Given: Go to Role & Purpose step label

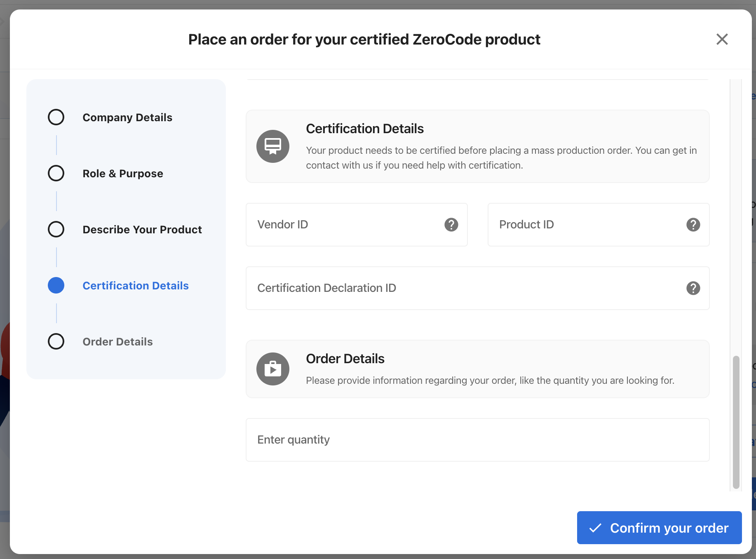Looking at the screenshot, I should click(123, 174).
